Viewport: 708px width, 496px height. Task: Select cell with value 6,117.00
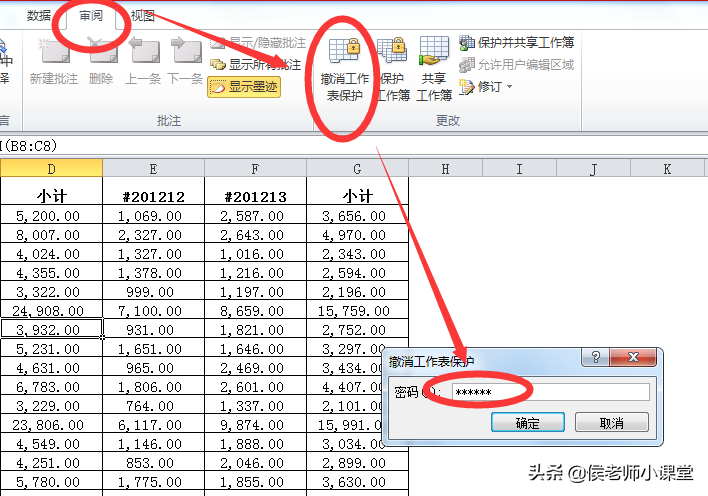(154, 425)
